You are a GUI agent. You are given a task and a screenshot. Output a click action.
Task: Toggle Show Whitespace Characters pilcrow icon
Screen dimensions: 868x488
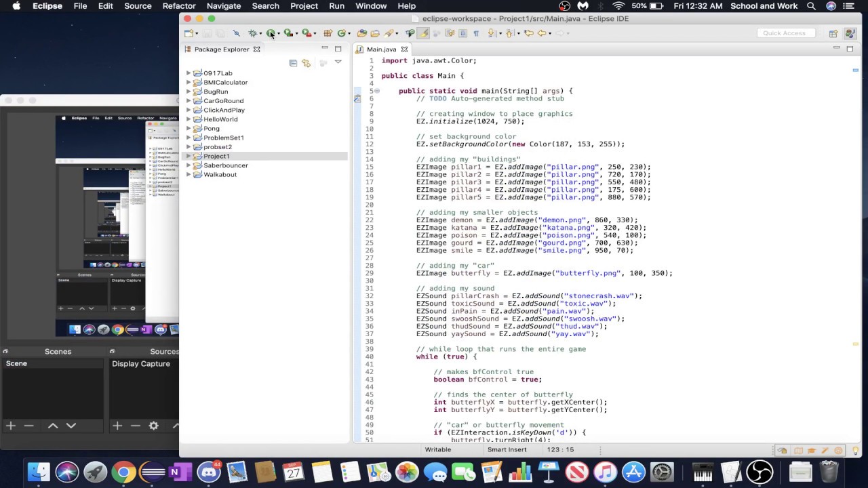coord(476,33)
